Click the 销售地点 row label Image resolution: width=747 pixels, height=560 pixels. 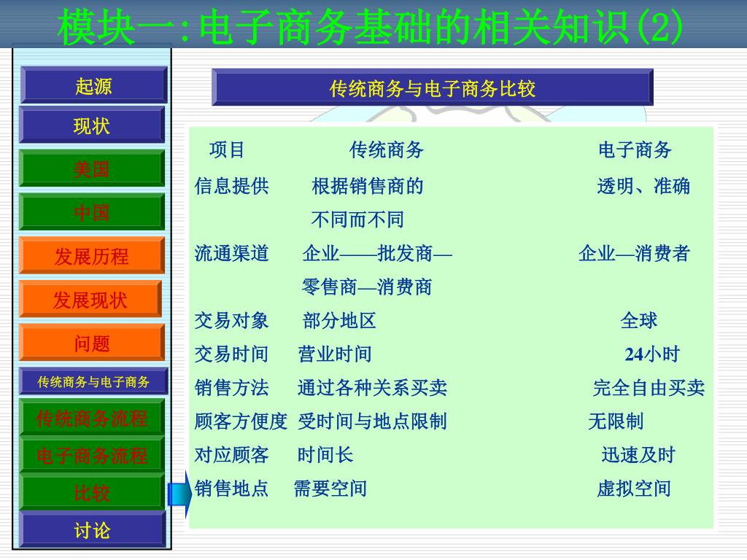click(x=231, y=489)
